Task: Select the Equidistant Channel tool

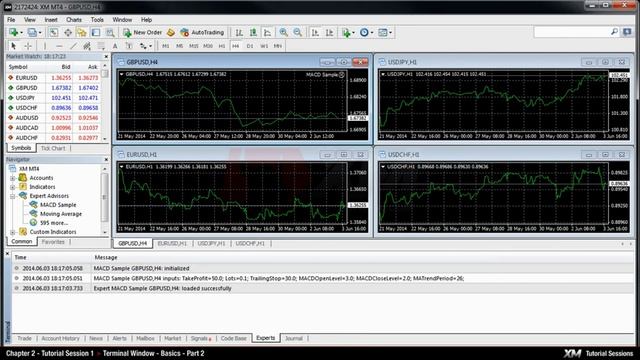Action: pos(87,46)
